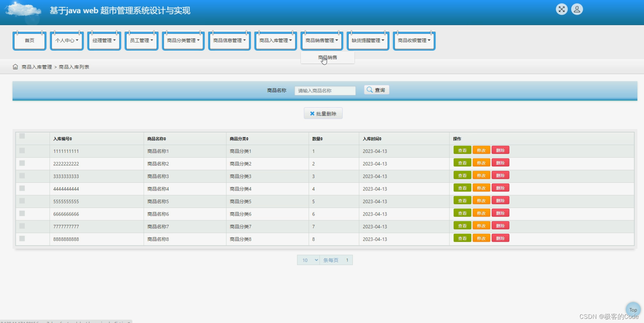The width and height of the screenshot is (644, 323).
Task: Delete the record 6666666666 with 删除
Action: click(x=500, y=213)
